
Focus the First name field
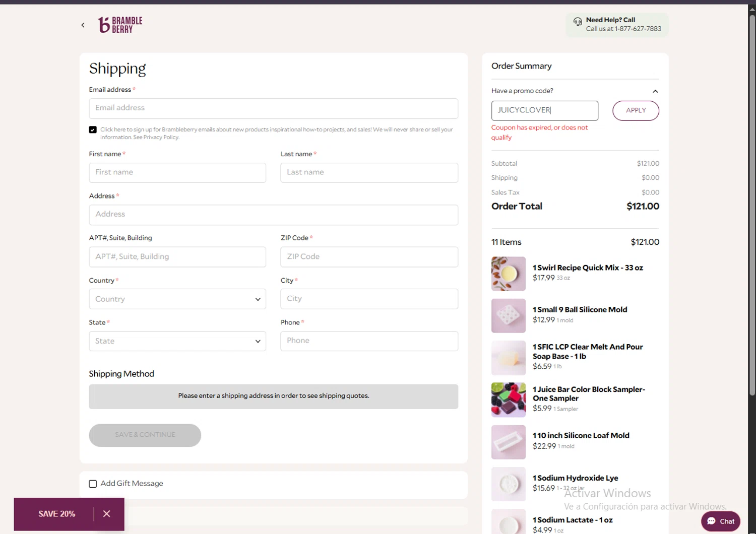pyautogui.click(x=177, y=172)
